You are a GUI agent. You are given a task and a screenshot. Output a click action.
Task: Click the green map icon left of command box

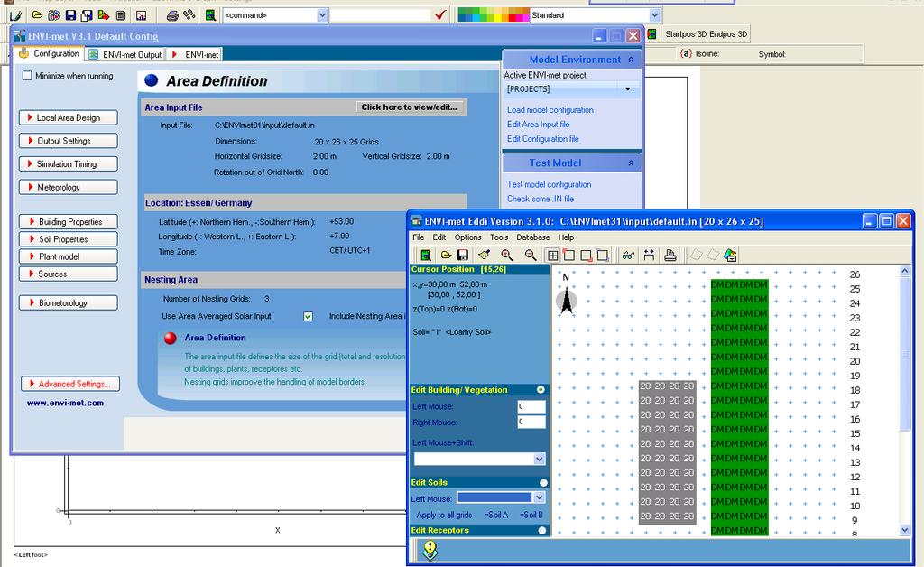pyautogui.click(x=210, y=15)
